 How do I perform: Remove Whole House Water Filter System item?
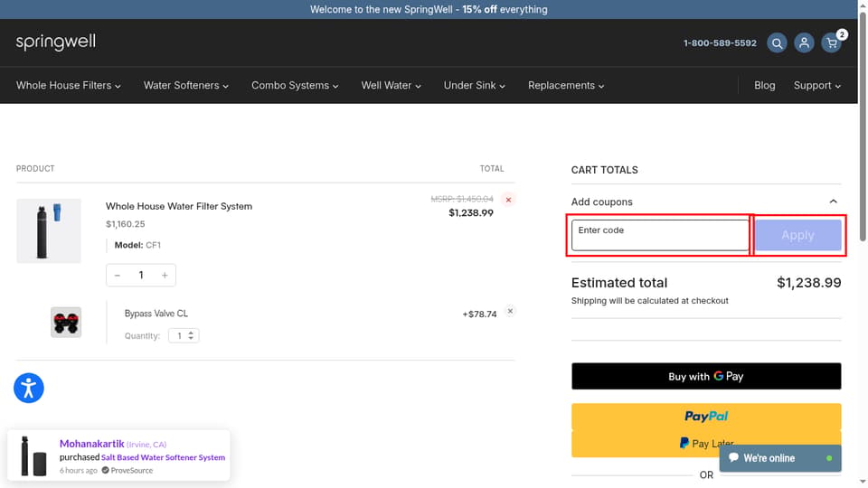508,200
